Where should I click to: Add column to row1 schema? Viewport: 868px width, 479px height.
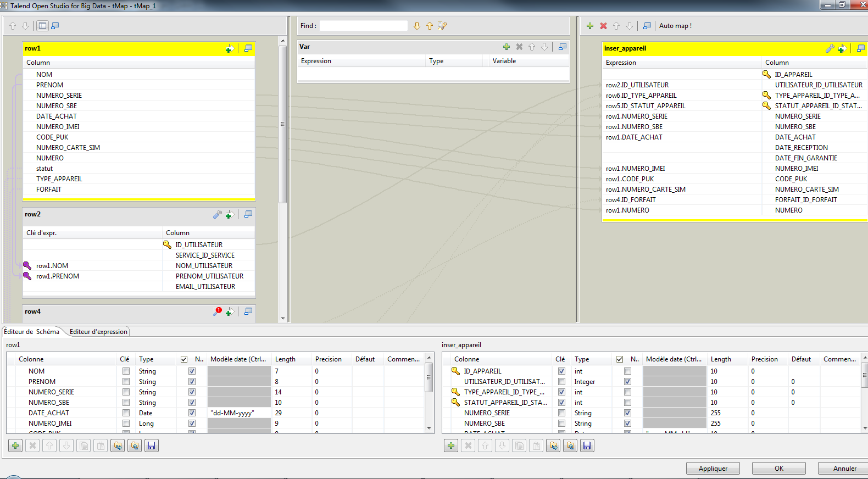[15, 445]
